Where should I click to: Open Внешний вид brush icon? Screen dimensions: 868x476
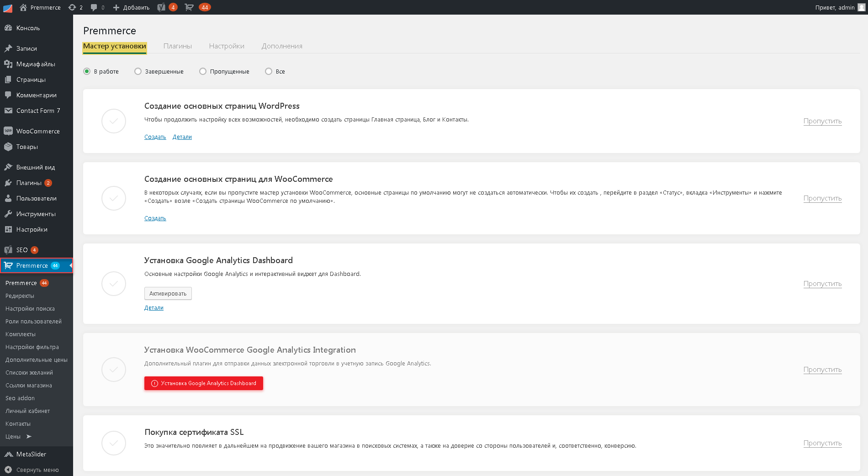(8, 167)
